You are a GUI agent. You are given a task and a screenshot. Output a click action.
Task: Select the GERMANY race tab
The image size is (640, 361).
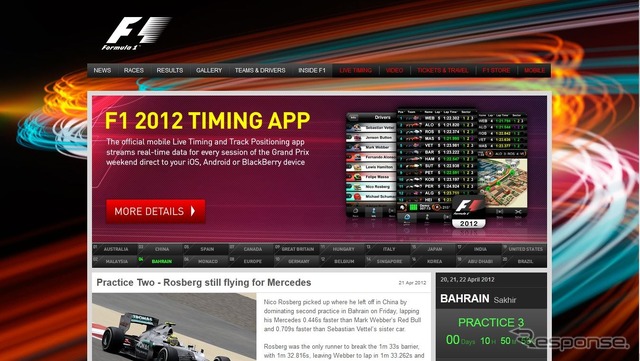pyautogui.click(x=298, y=261)
